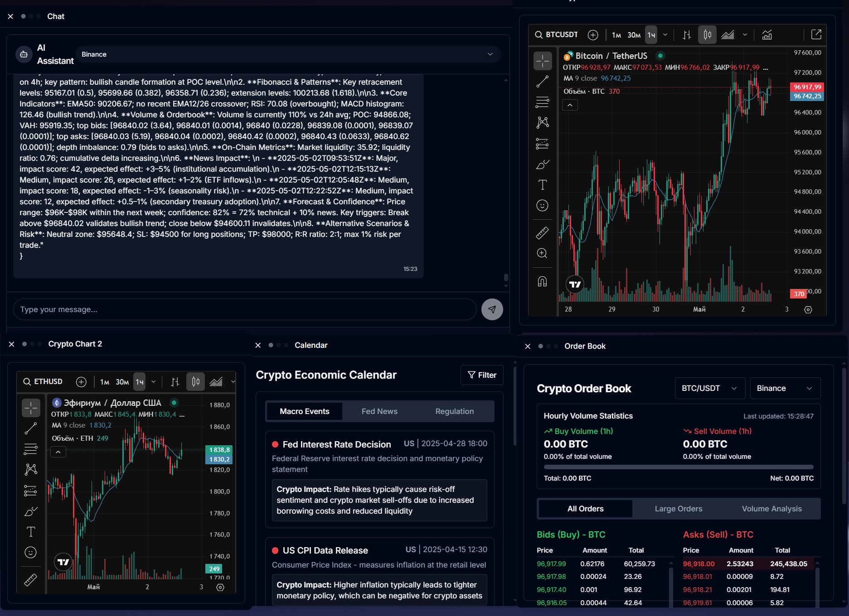Expand the timeframe dropdown next to 1ч on BTCUSDT
Screen dimensions: 849x616
pos(665,35)
